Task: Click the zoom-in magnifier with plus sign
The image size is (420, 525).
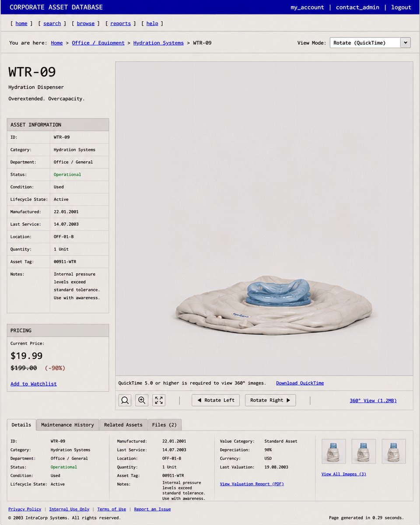Action: coord(142,400)
